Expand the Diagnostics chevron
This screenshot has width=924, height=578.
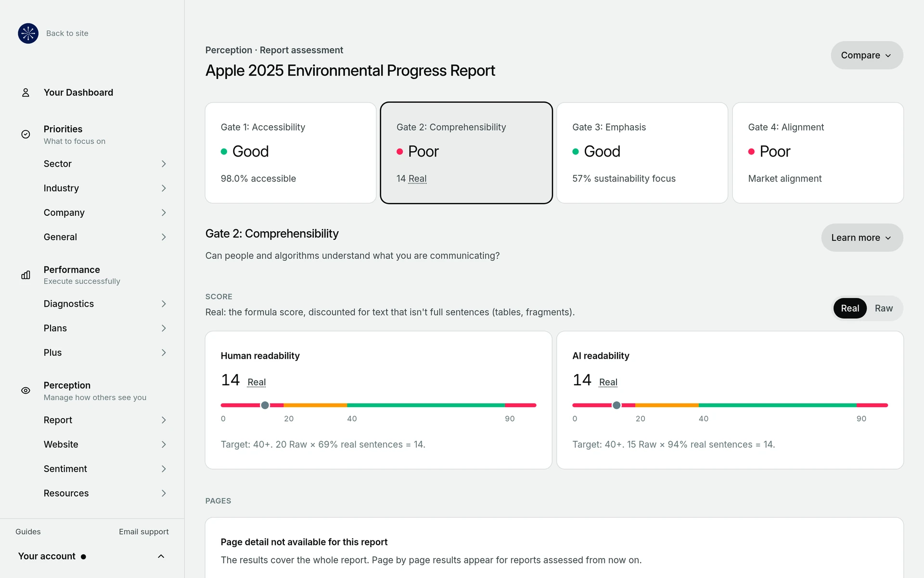(x=164, y=304)
